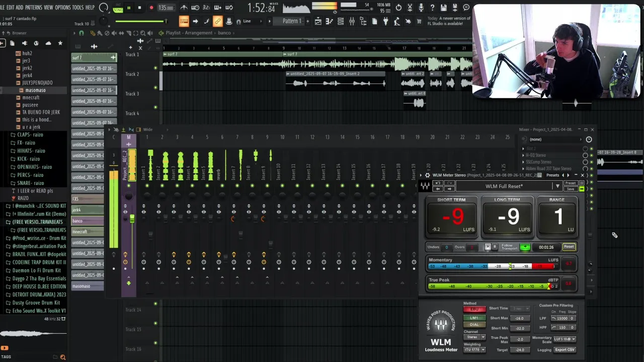
Task: Toggle the link/chain snap icon
Action: click(217, 21)
